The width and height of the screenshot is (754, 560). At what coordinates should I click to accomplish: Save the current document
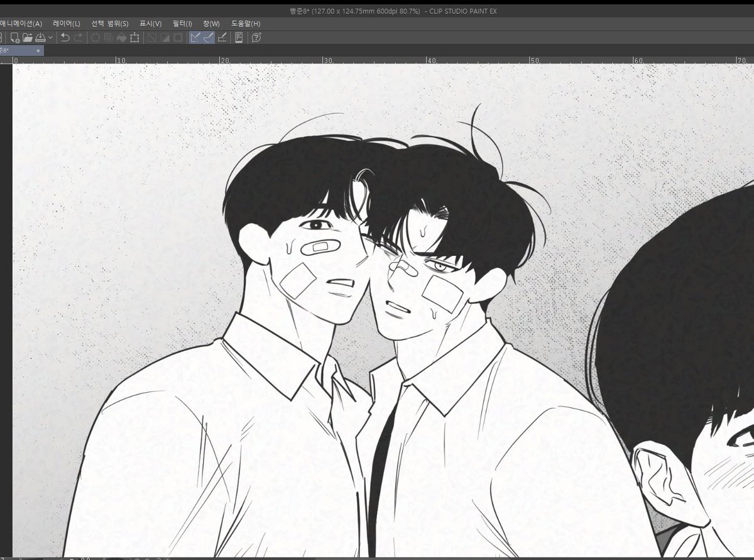click(x=41, y=38)
